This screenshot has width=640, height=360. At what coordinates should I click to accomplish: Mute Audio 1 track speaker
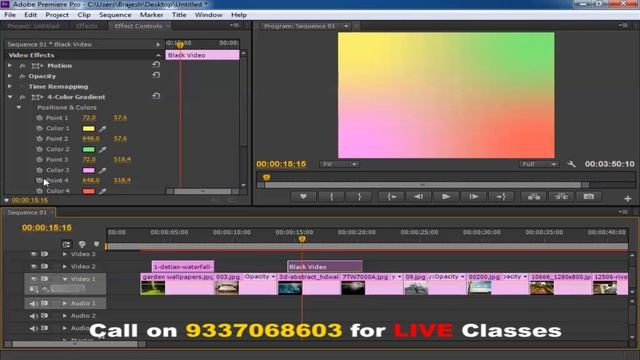pos(33,303)
